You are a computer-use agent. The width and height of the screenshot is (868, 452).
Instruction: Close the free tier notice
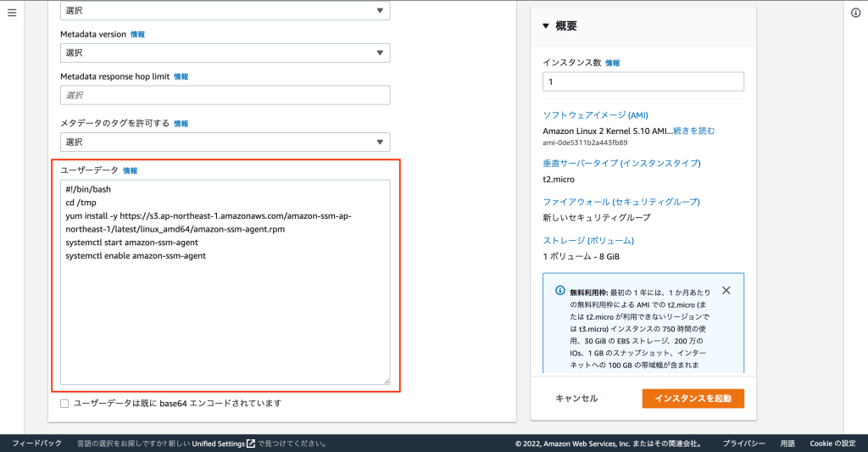(x=726, y=290)
